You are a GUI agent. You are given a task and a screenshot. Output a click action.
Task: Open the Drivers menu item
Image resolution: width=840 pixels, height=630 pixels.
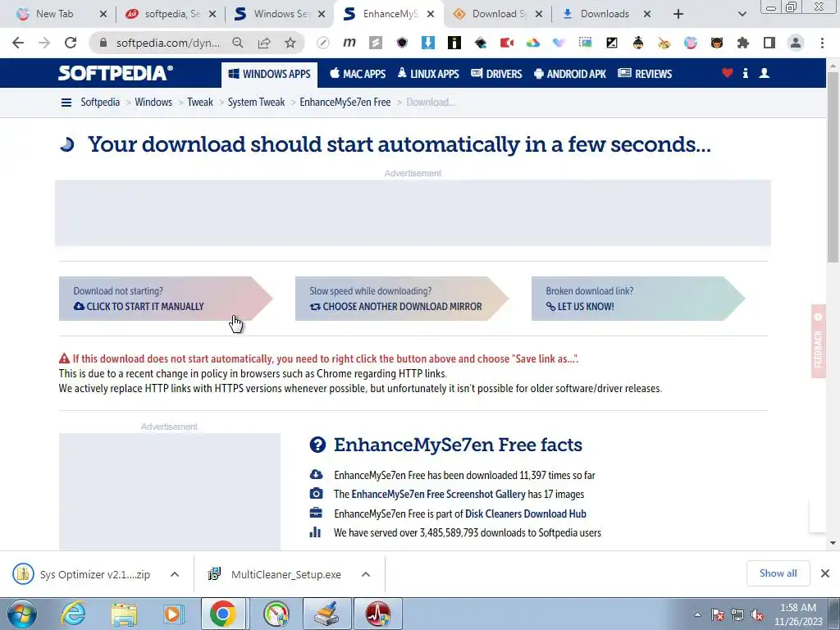pyautogui.click(x=496, y=74)
